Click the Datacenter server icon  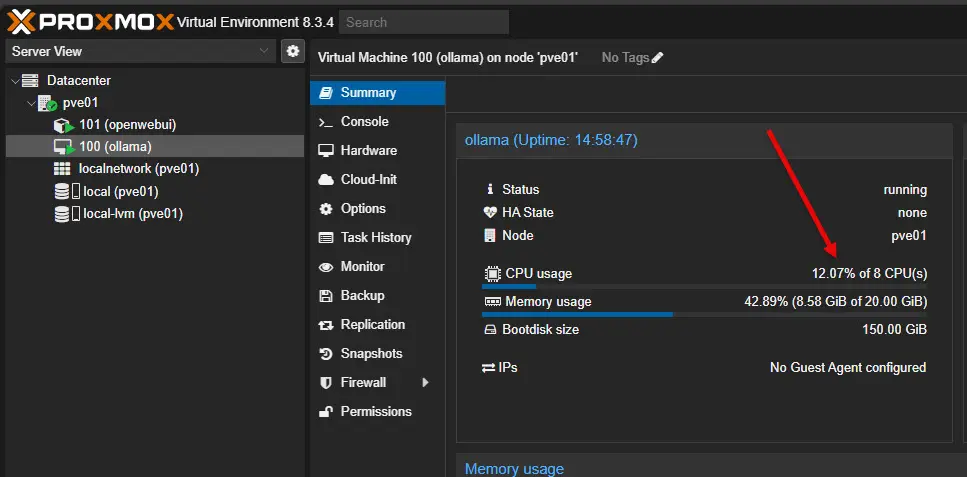pos(30,81)
